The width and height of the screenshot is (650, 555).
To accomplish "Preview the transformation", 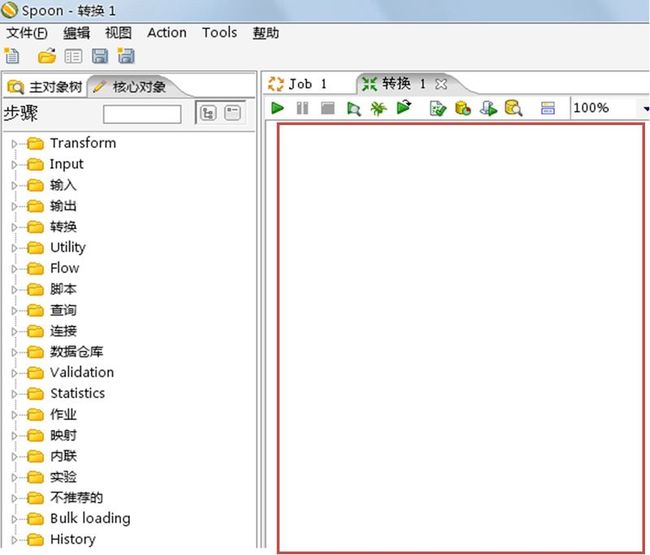I will (x=354, y=109).
